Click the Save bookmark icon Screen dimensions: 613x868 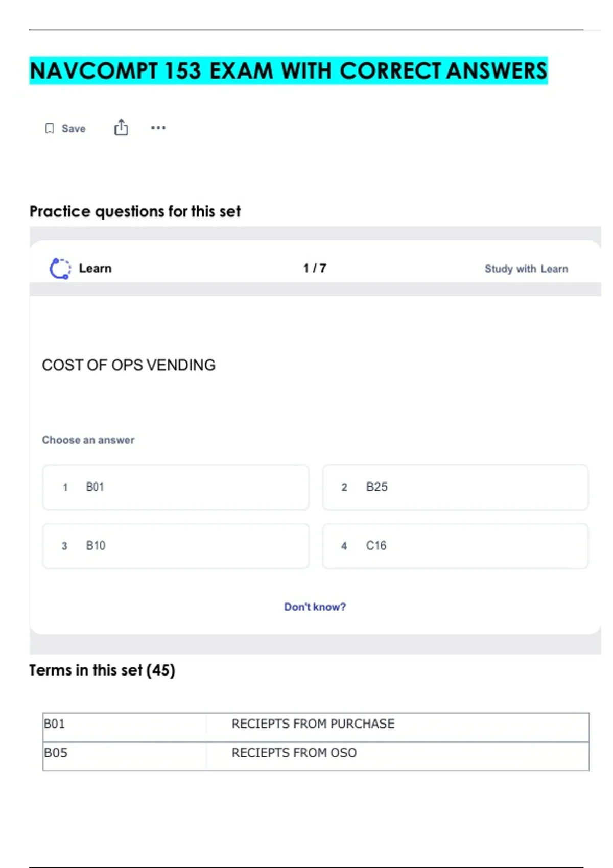(50, 128)
